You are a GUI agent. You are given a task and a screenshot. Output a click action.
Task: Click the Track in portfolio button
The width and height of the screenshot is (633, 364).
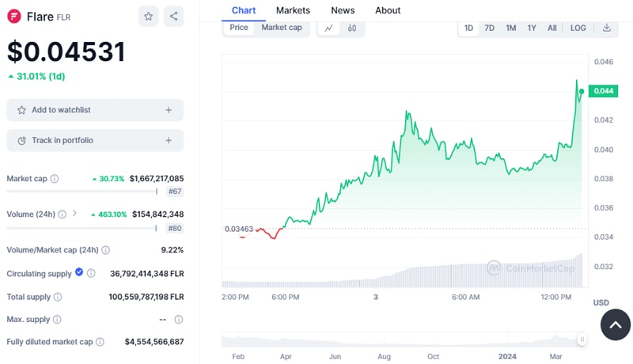point(95,140)
